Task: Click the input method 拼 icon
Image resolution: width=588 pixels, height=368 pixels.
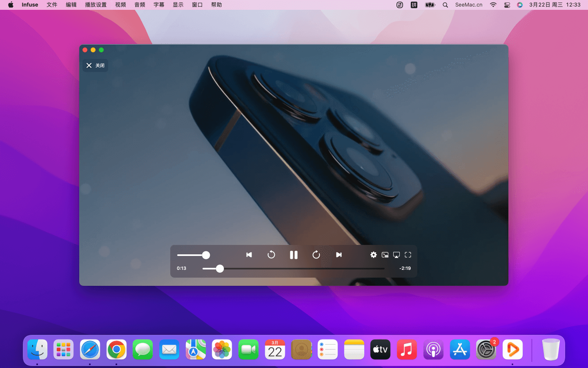Action: coord(414,5)
